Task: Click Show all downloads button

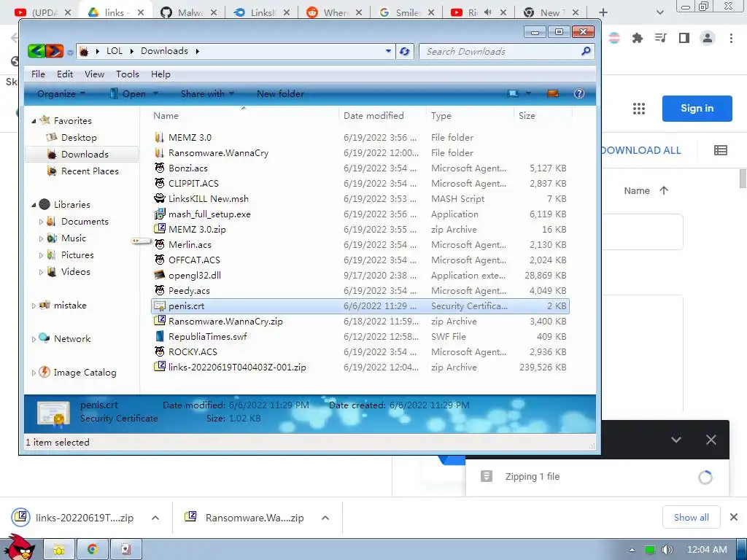Action: [691, 518]
